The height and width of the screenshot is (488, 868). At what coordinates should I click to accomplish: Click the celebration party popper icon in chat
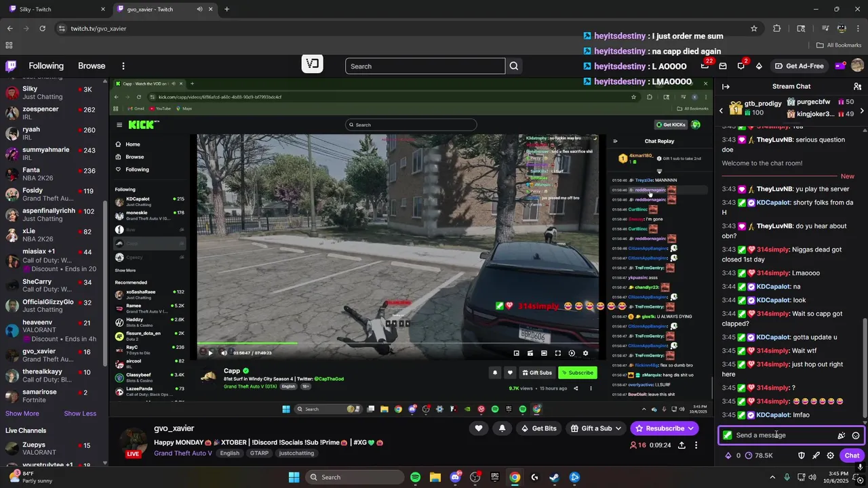point(842,435)
